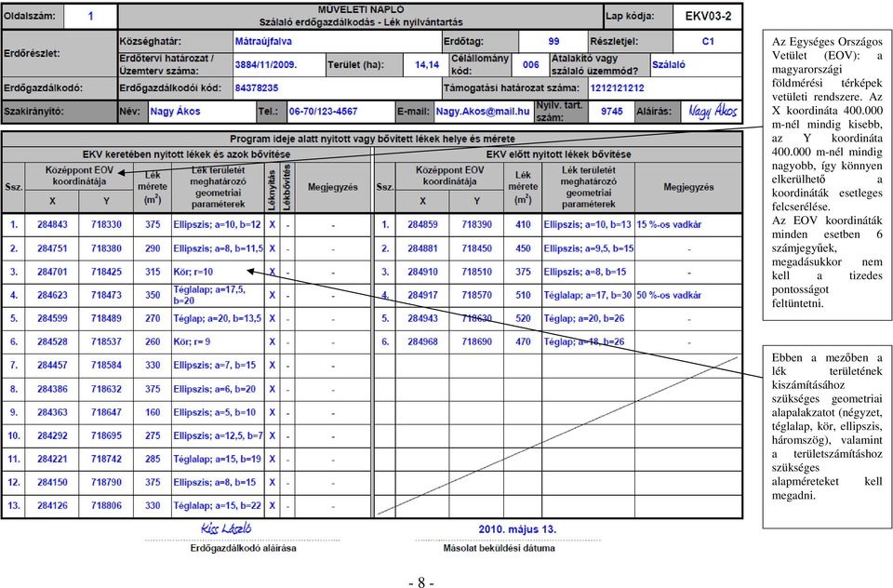Select the submission date 2010. május 13.

518,529
